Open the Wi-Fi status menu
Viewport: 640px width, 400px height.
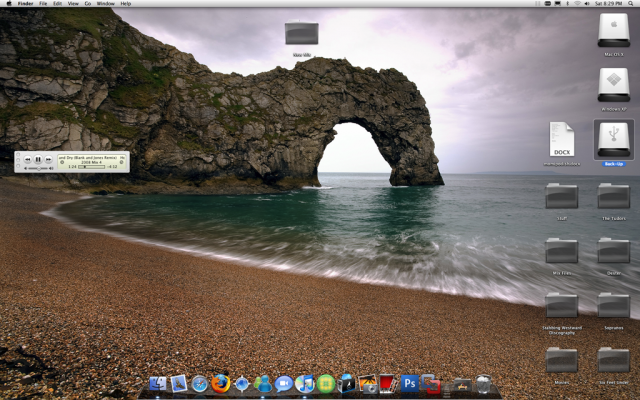tap(577, 3)
